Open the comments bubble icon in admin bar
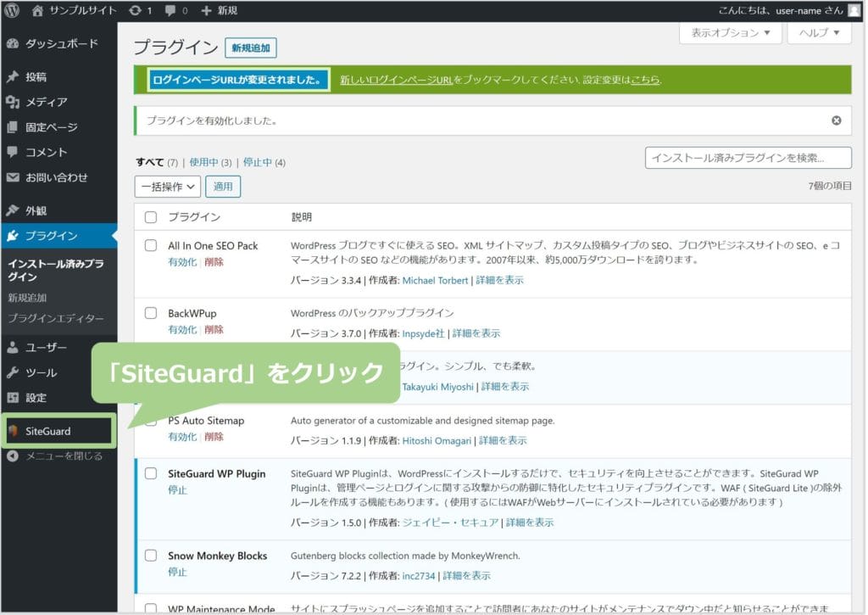Viewport: 868px width, 615px height. (170, 10)
